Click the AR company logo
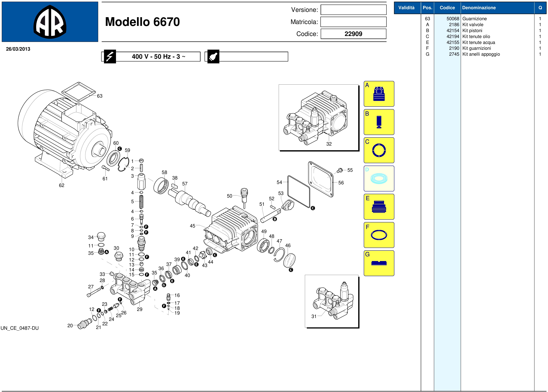This screenshot has width=548, height=392. [x=50, y=22]
